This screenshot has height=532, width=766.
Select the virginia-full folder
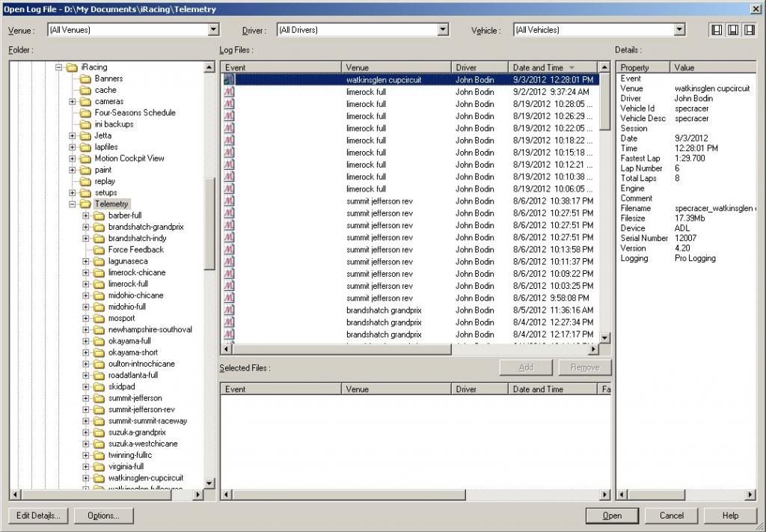coord(126,466)
